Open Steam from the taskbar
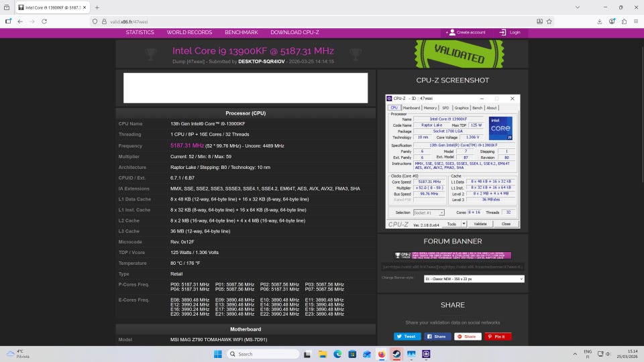The width and height of the screenshot is (644, 362). click(396, 354)
